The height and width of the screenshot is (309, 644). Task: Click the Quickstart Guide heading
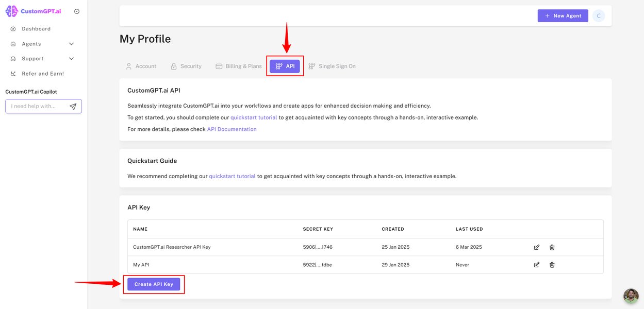pos(152,161)
